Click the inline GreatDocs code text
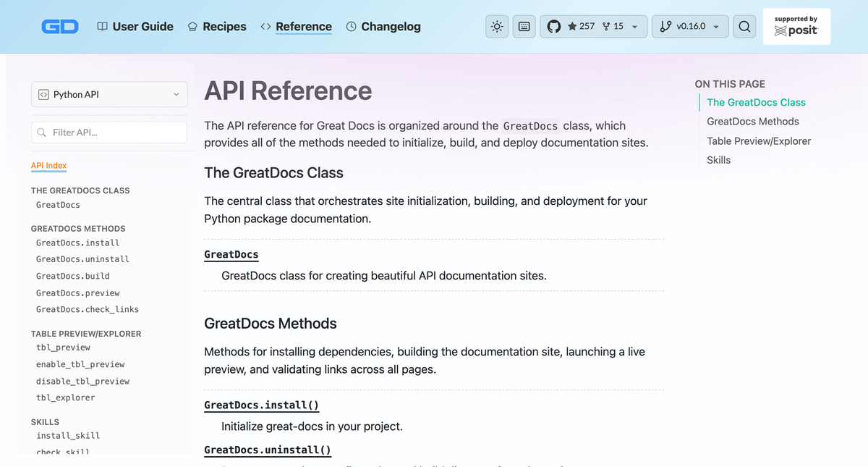868x467 pixels. pos(530,126)
